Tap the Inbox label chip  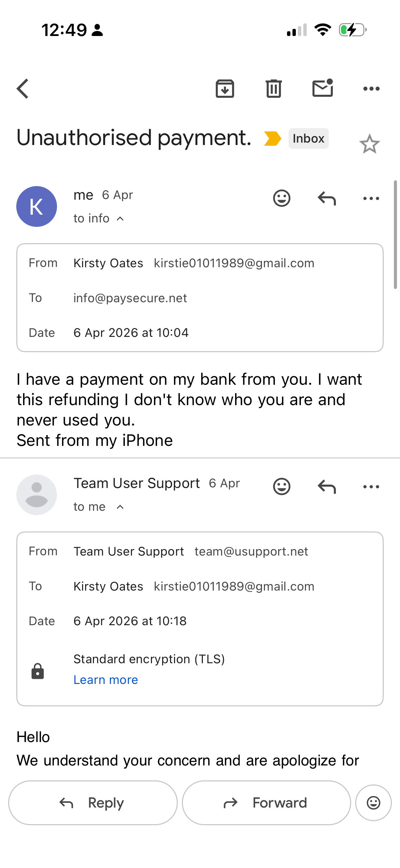308,139
